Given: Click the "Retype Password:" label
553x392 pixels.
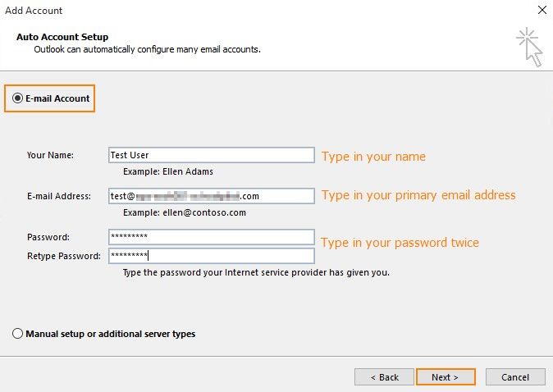Looking at the screenshot, I should (x=63, y=256).
